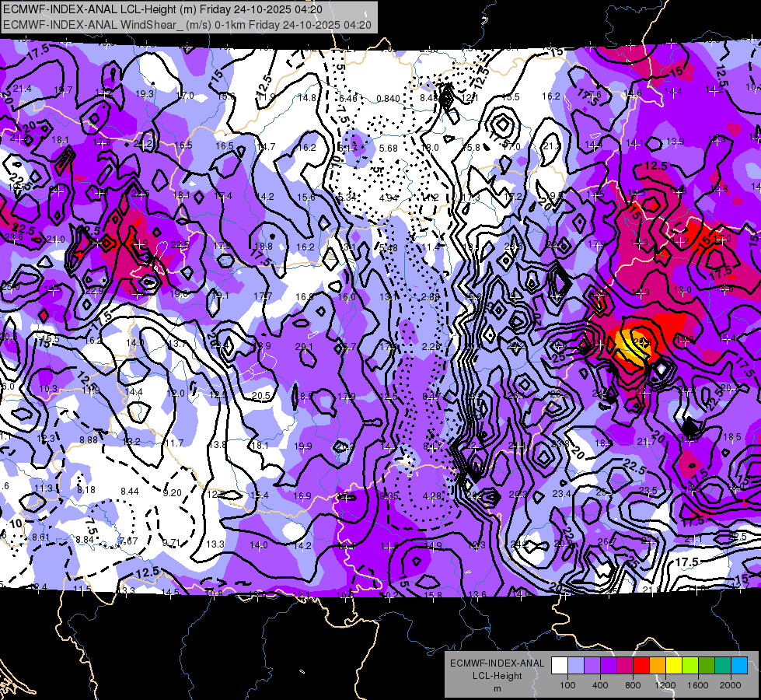The image size is (761, 700).
Task: Click the 8.88 grid value
Action: [x=89, y=439]
